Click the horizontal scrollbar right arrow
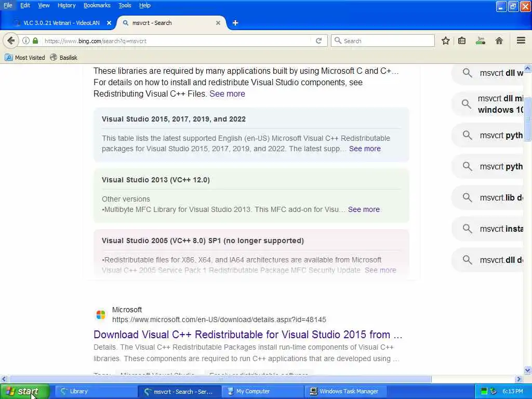 tap(518, 379)
